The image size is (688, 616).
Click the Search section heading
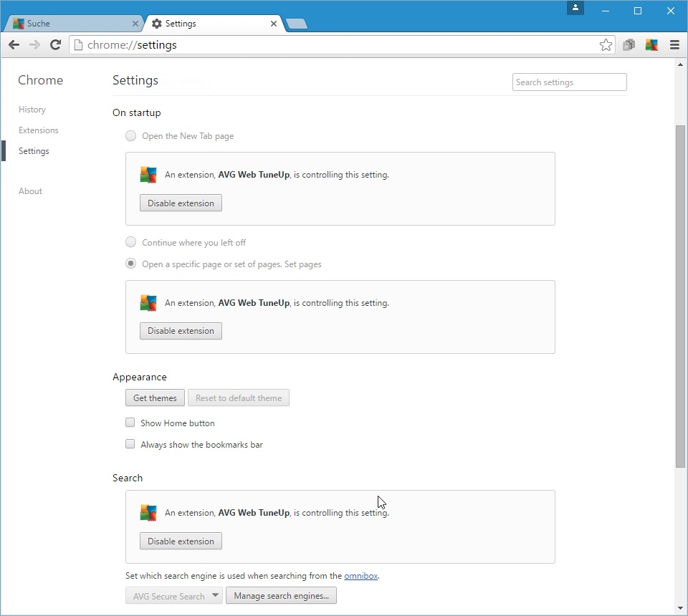click(128, 478)
